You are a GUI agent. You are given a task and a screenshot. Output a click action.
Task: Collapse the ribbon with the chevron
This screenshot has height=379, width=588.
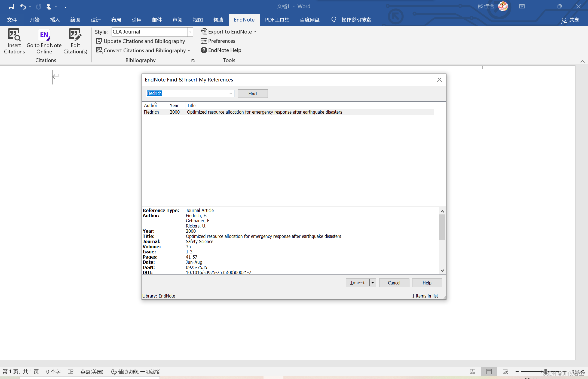point(583,61)
